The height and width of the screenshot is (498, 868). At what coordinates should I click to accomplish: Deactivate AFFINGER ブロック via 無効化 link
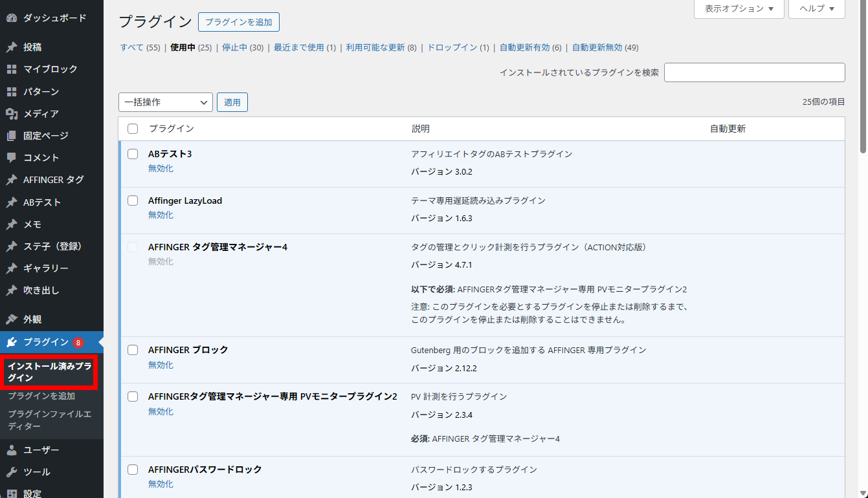[161, 365]
